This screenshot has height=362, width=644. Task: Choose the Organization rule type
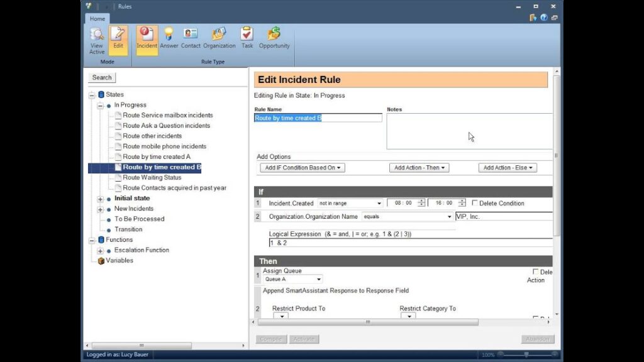[x=219, y=38]
